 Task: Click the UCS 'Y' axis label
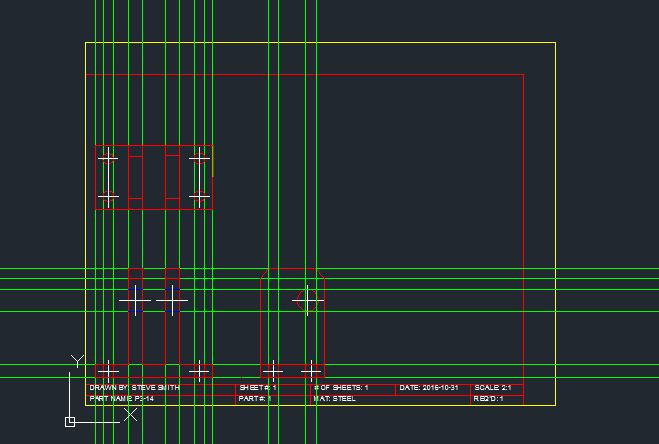(x=77, y=361)
